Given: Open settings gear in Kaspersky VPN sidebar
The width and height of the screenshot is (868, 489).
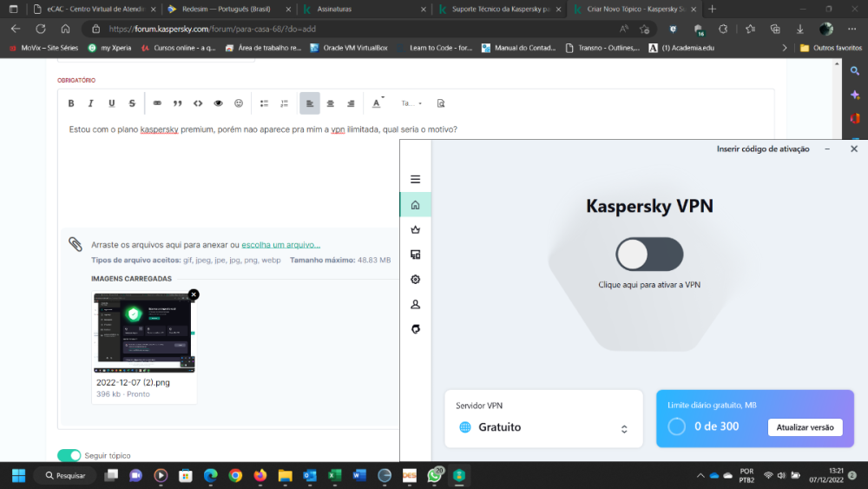Looking at the screenshot, I should pyautogui.click(x=415, y=280).
